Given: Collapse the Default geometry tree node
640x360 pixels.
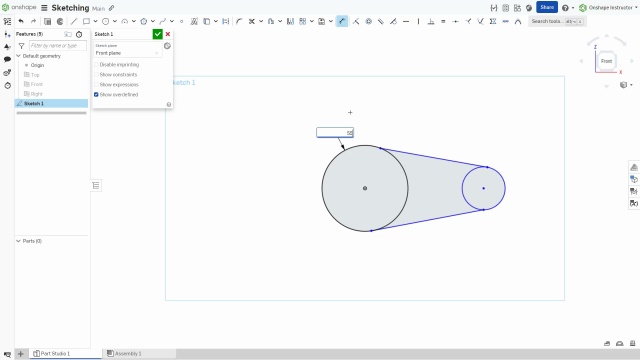Looking at the screenshot, I should pyautogui.click(x=18, y=56).
